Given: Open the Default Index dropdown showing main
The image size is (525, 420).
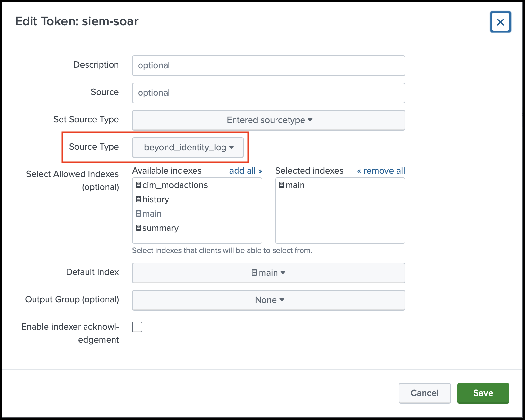Looking at the screenshot, I should coord(268,273).
